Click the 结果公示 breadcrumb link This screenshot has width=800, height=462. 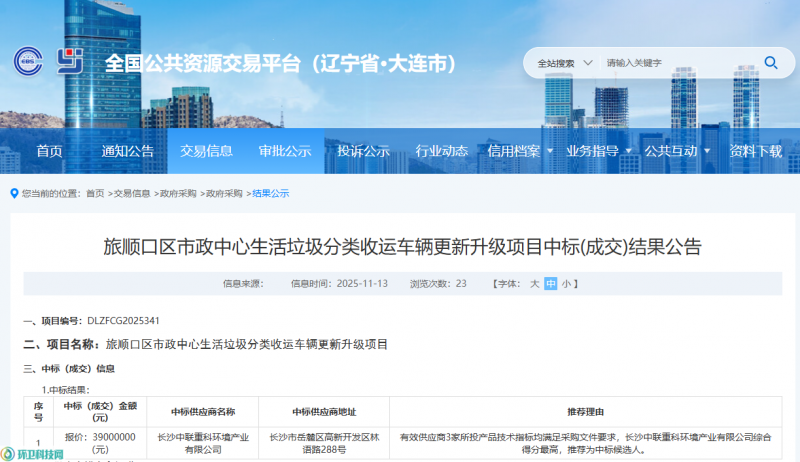[x=270, y=193]
